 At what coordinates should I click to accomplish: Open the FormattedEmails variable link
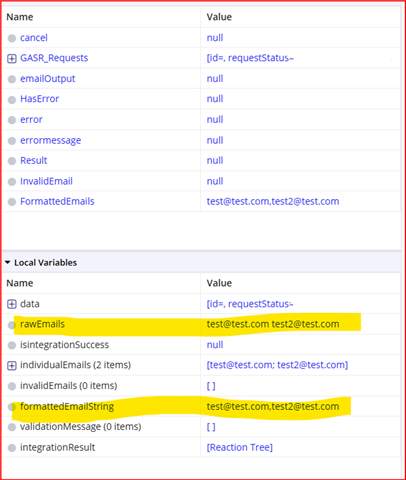tap(57, 201)
